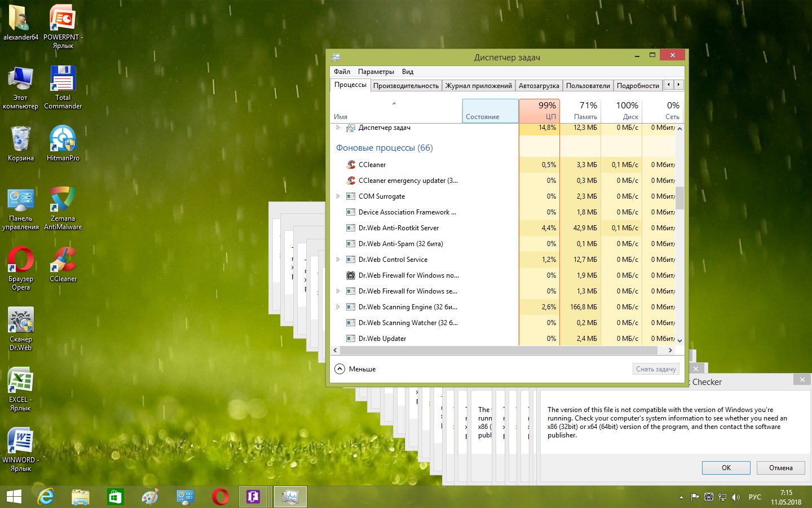The height and width of the screenshot is (508, 812).
Task: Expand the COM Surrogate process
Action: (x=338, y=196)
